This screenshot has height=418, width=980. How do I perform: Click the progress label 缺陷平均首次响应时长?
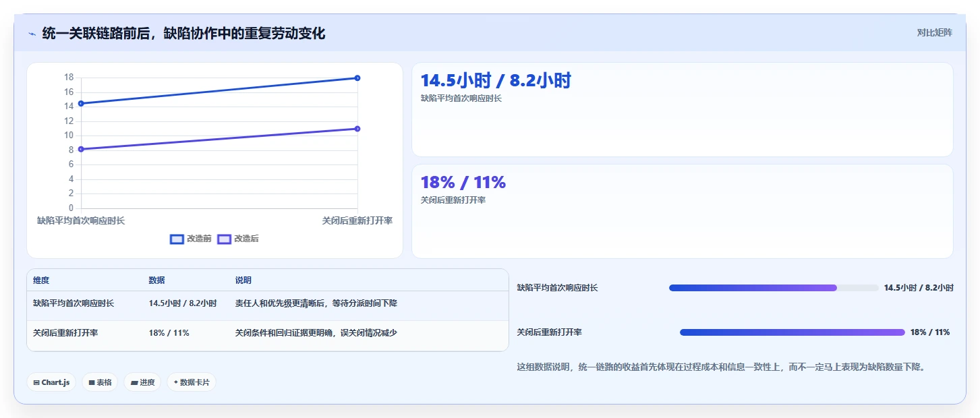coord(557,288)
